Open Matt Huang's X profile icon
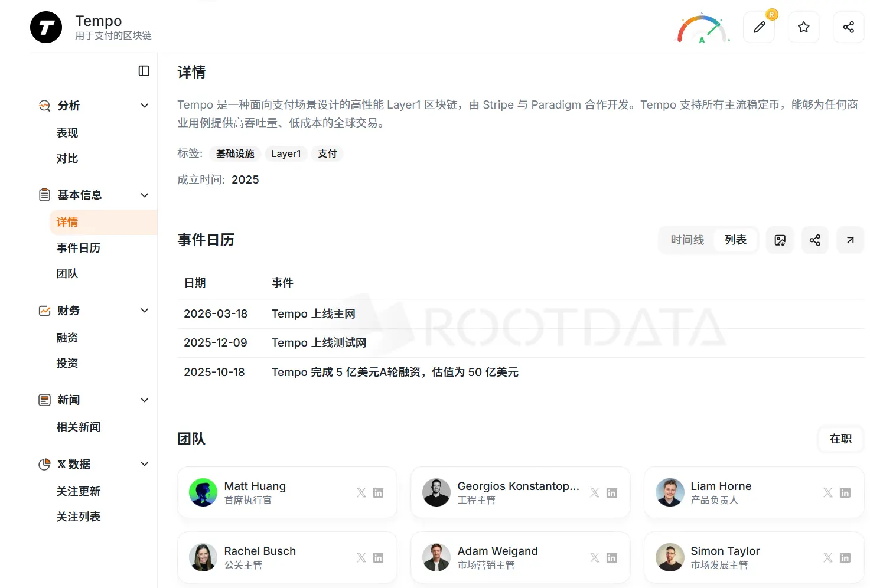The height and width of the screenshot is (588, 870). tap(361, 492)
